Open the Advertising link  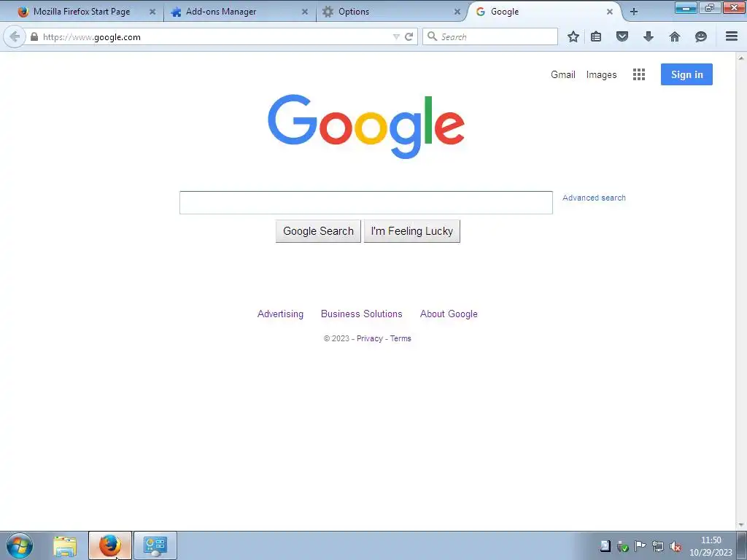tap(280, 314)
